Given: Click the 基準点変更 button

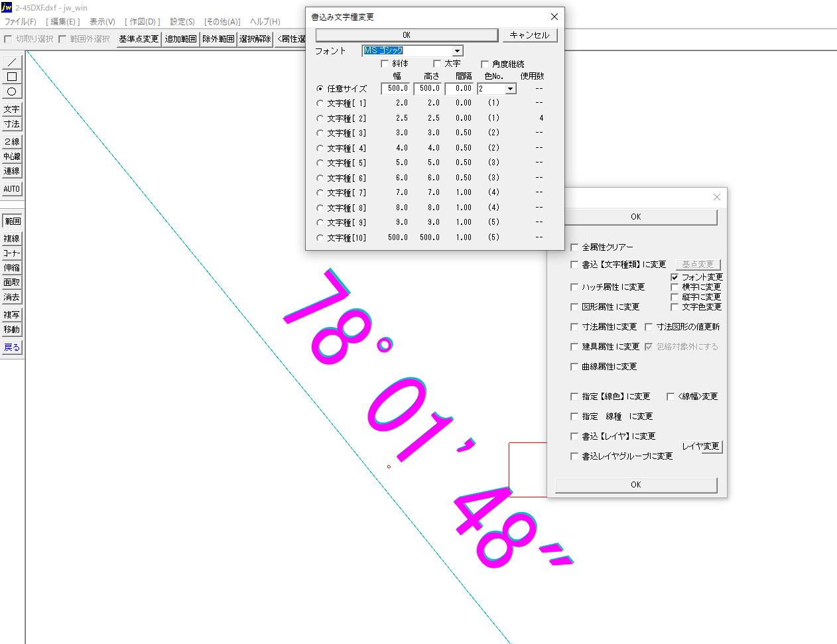Looking at the screenshot, I should point(139,39).
